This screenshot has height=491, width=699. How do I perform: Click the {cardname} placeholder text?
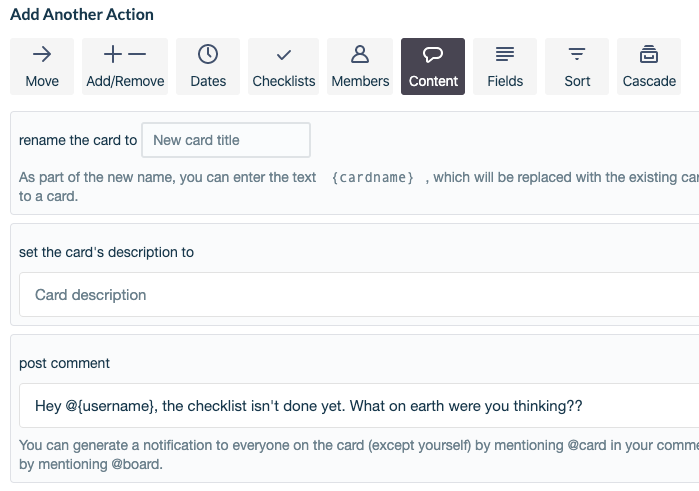pos(373,177)
